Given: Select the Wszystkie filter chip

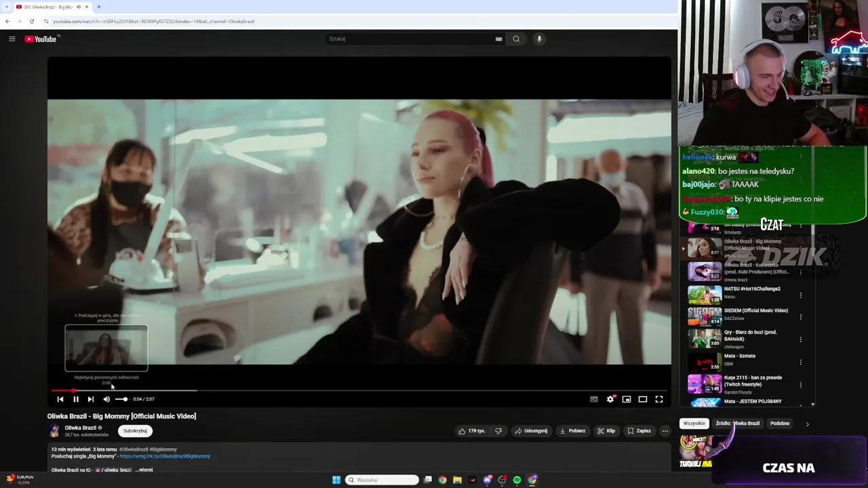Looking at the screenshot, I should pyautogui.click(x=694, y=424).
